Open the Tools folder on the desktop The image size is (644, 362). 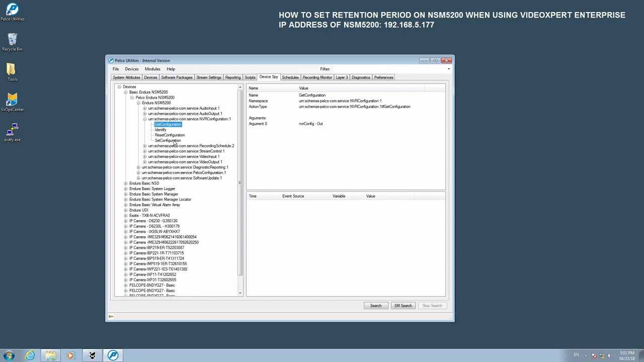[12, 72]
